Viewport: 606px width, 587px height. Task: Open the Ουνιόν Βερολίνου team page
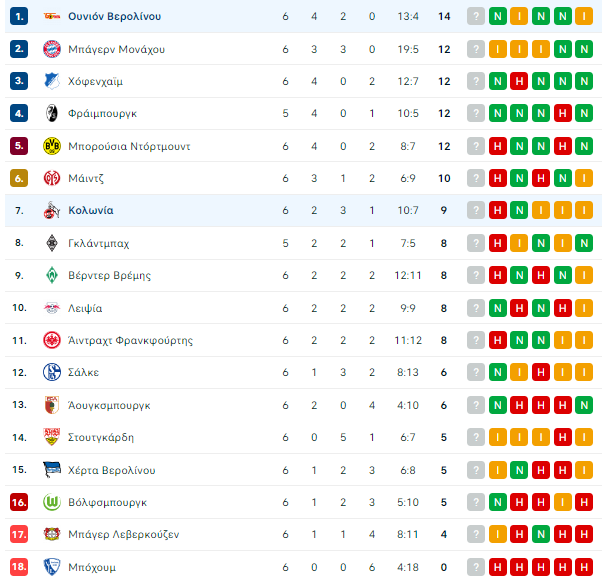pyautogui.click(x=114, y=16)
